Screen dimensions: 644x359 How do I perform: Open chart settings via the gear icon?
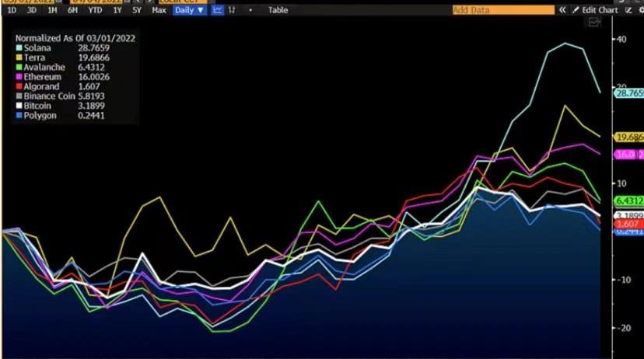coord(639,10)
